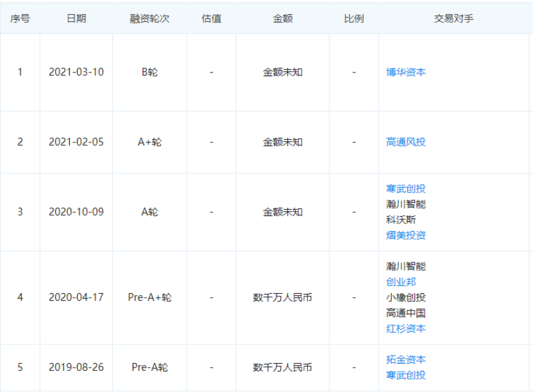Viewport: 533px width, 392px height.
Task: Click the 金额 column header
Action: click(282, 19)
